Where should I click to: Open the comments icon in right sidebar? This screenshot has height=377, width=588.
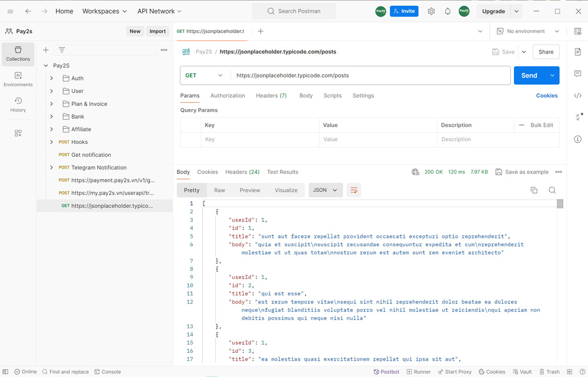(578, 73)
